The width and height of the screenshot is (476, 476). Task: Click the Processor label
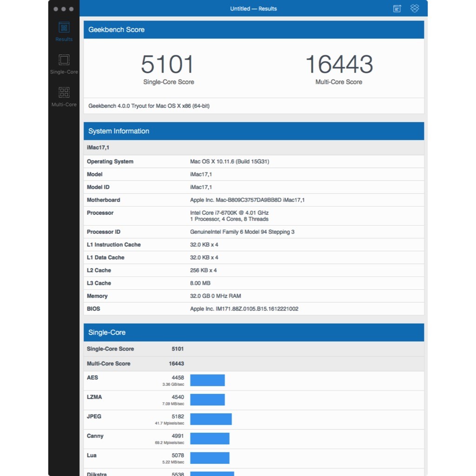tap(100, 213)
